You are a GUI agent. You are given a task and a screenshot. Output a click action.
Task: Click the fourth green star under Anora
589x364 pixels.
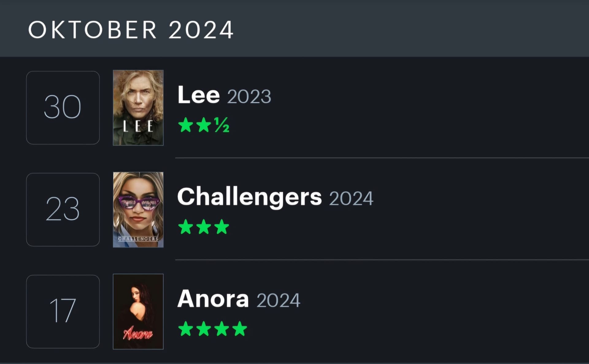pyautogui.click(x=240, y=329)
